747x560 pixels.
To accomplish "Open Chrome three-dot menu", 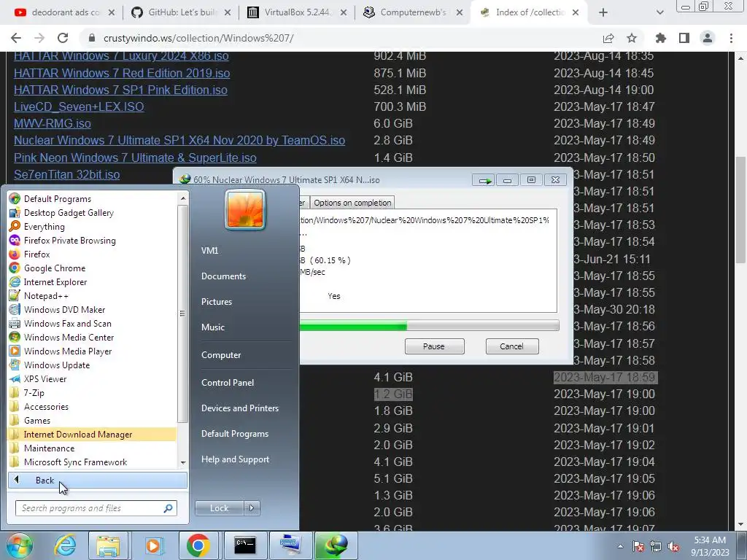I will point(731,38).
